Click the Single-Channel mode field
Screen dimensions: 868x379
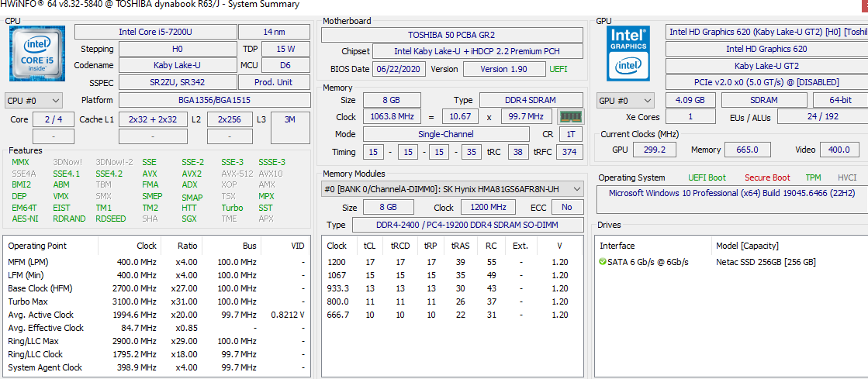pos(445,134)
